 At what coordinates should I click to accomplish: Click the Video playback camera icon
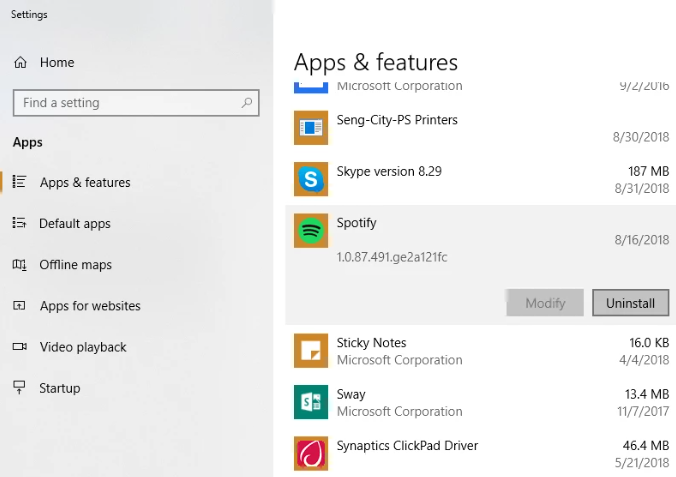click(x=19, y=347)
